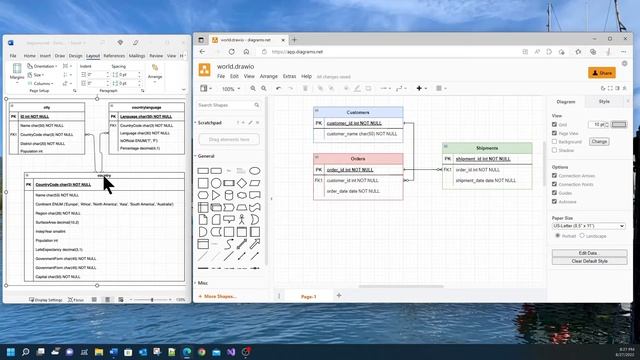This screenshot has height=360, width=640.
Task: Toggle the Autosave checkbox
Action: [x=554, y=202]
